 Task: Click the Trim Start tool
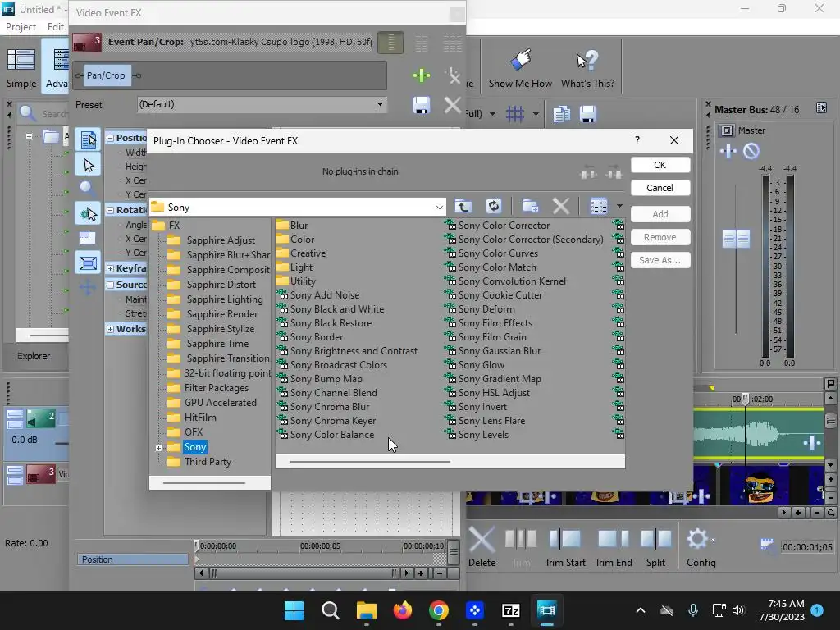click(565, 546)
